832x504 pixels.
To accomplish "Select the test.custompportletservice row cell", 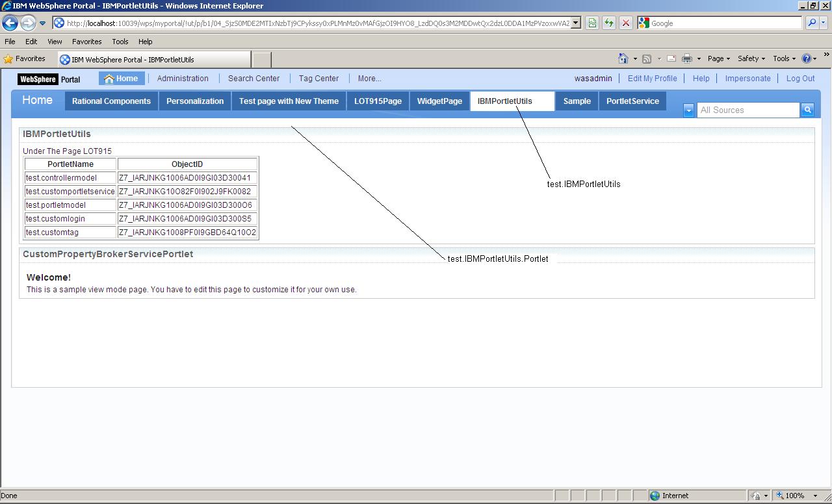I will tap(70, 192).
